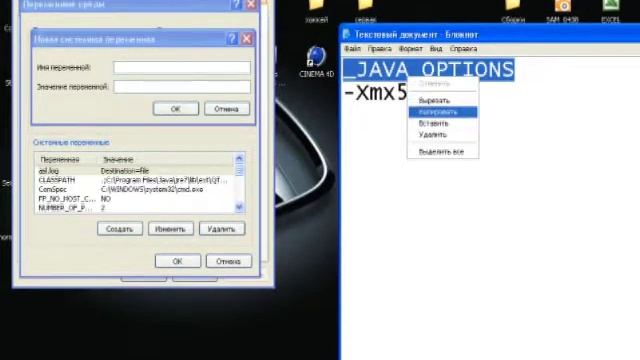Image resolution: width=640 pixels, height=360 pixels.
Task: Close the new system variable dialog
Action: [247, 39]
